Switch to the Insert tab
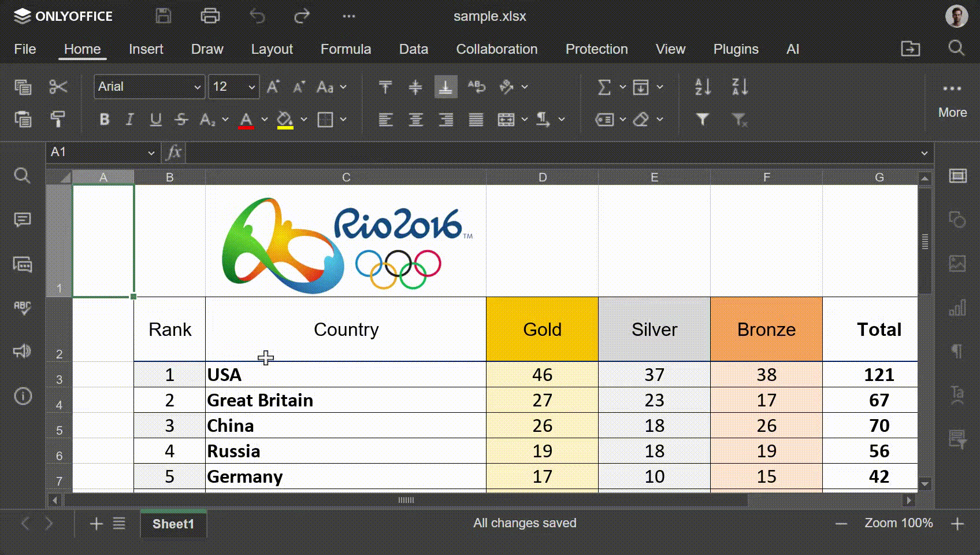The width and height of the screenshot is (980, 555). coord(146,49)
